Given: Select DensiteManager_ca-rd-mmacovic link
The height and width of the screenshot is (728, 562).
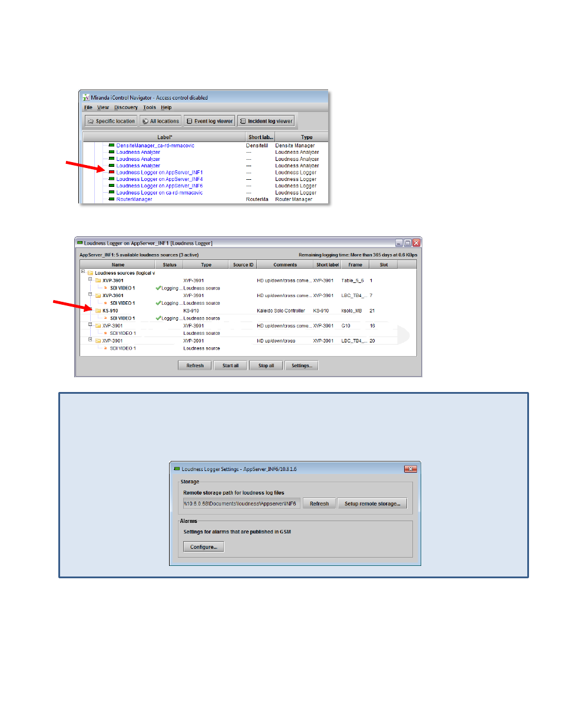Looking at the screenshot, I should point(155,146).
